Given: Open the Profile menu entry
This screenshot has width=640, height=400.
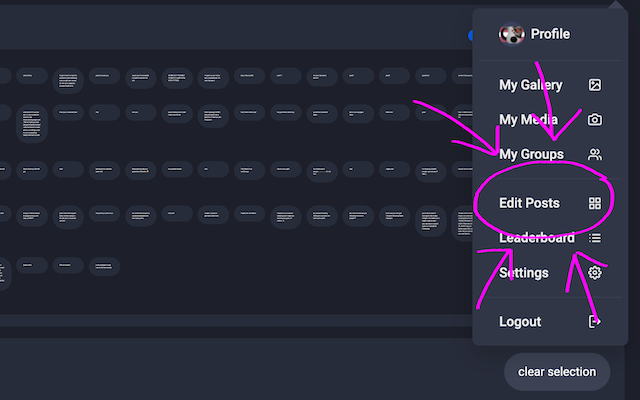Looking at the screenshot, I should click(550, 34).
